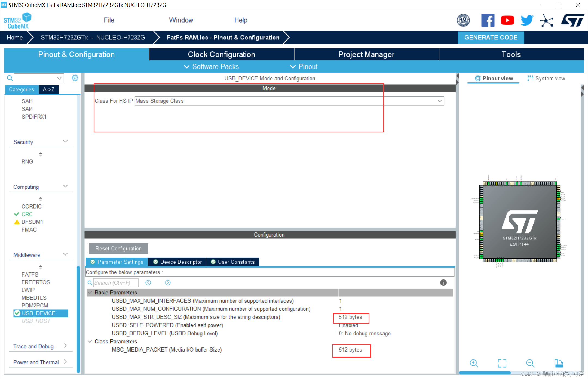Collapse the Computing category
The image size is (588, 379).
coord(65,186)
